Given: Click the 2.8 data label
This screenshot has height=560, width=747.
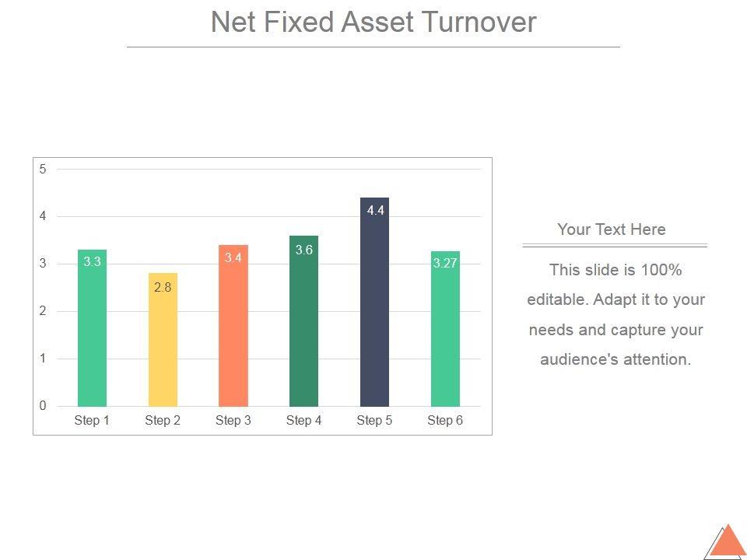Looking at the screenshot, I should pos(163,287).
